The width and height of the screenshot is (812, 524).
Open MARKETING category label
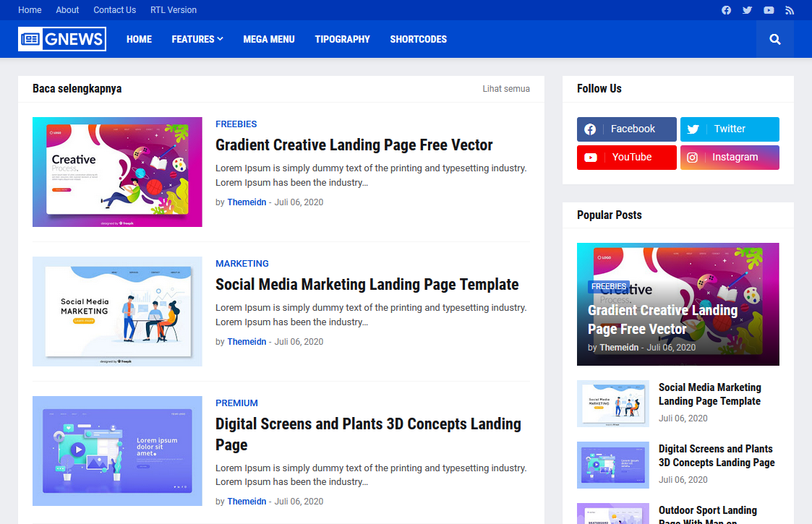242,264
